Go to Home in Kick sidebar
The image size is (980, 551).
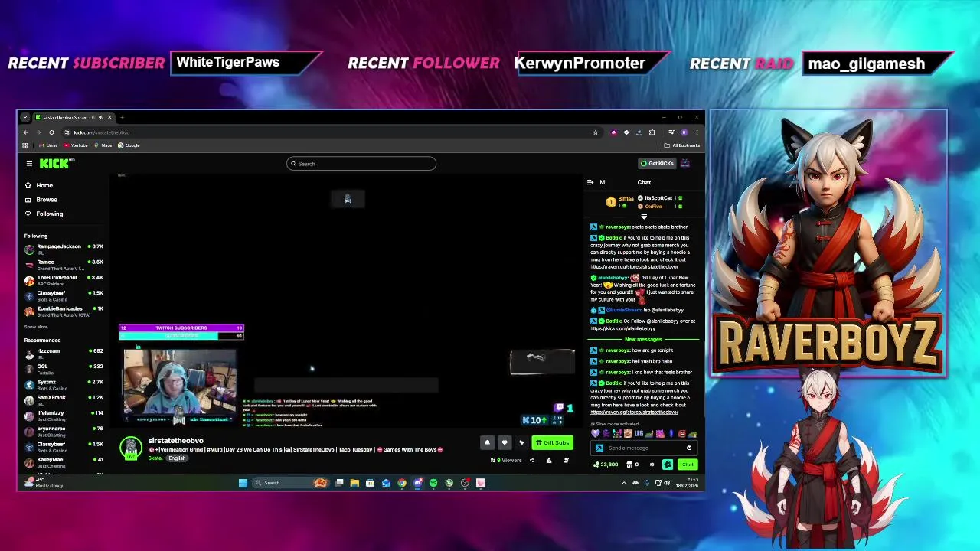tap(38, 185)
